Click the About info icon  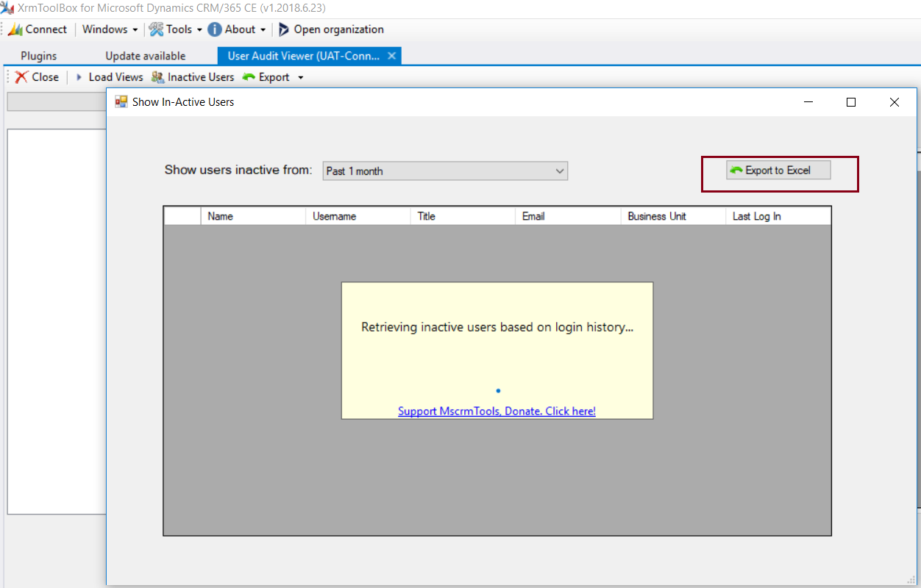click(213, 29)
